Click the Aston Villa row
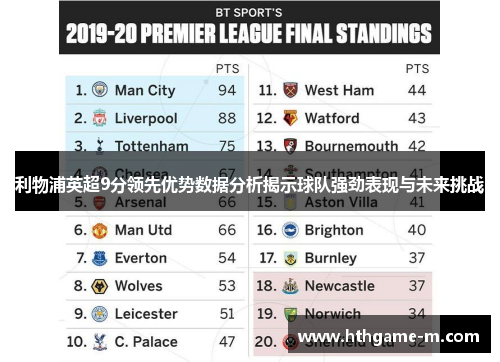The height and width of the screenshot is (362, 500). point(342,202)
